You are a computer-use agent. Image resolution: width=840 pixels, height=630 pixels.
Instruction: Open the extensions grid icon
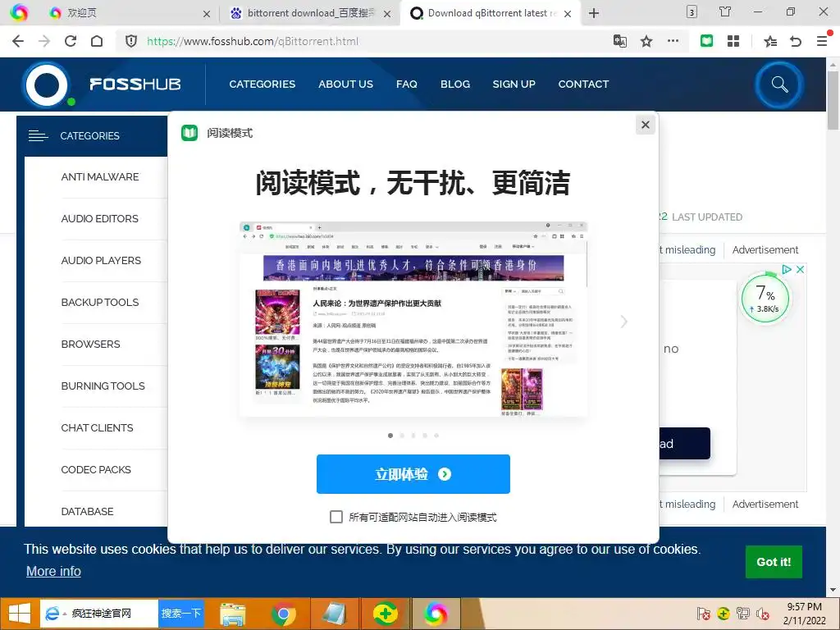[x=733, y=41]
